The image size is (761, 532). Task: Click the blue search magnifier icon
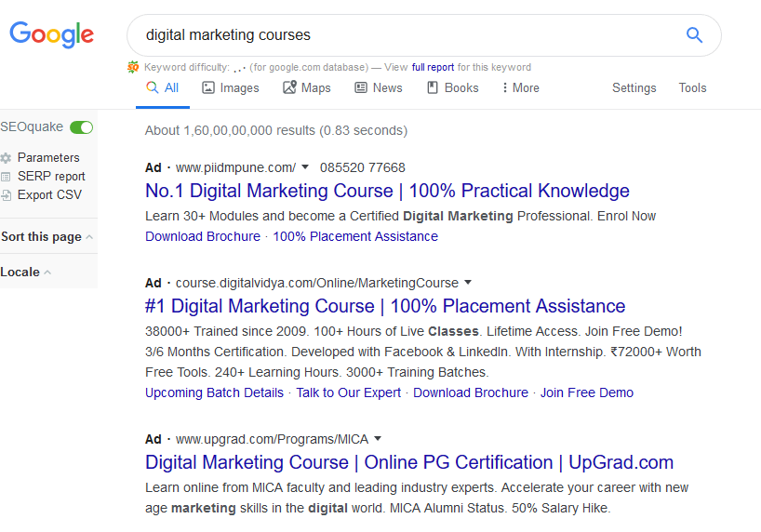pyautogui.click(x=694, y=35)
